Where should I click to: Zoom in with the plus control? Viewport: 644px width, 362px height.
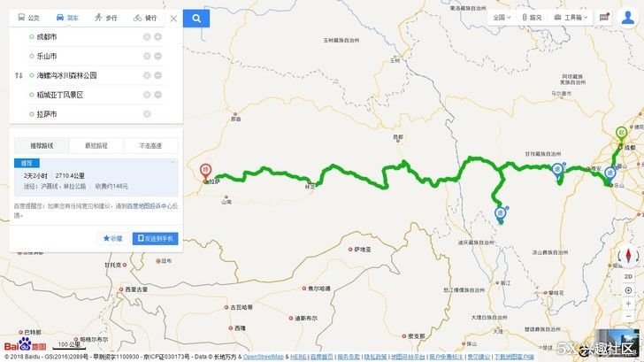[x=628, y=304]
